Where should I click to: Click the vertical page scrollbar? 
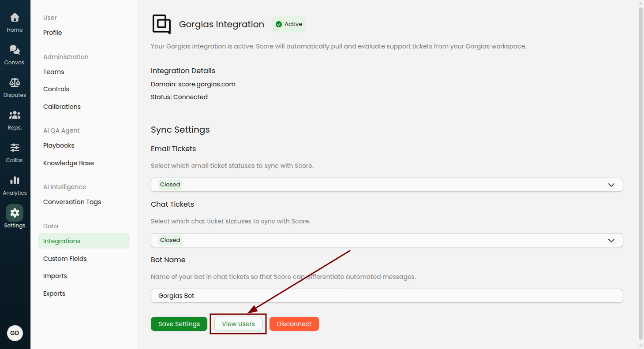640,172
